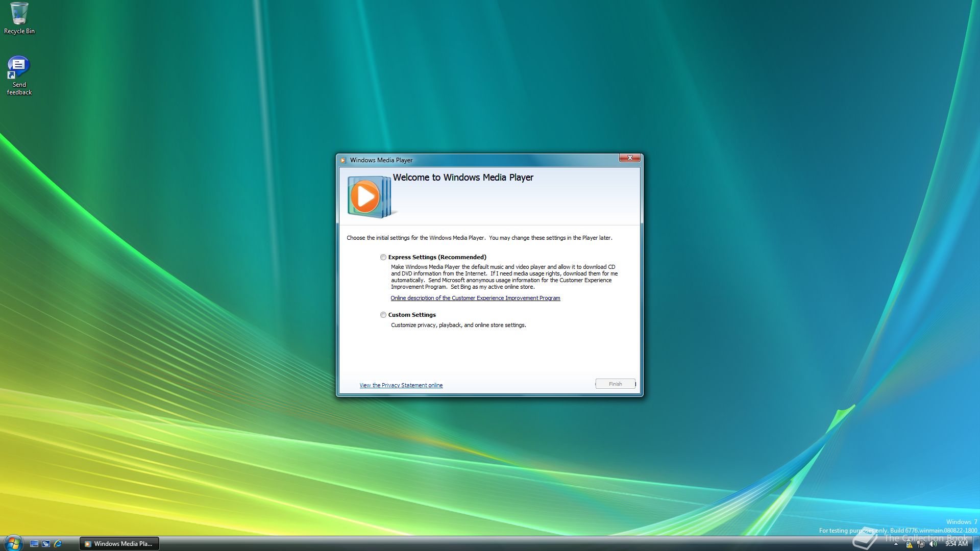This screenshot has height=551, width=980.
Task: Open View the Privacy Statement online link
Action: click(x=401, y=385)
